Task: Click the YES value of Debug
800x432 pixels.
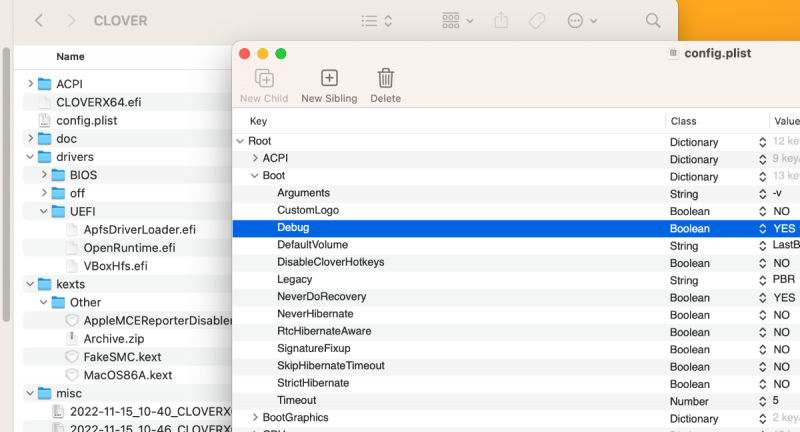Action: pos(784,229)
